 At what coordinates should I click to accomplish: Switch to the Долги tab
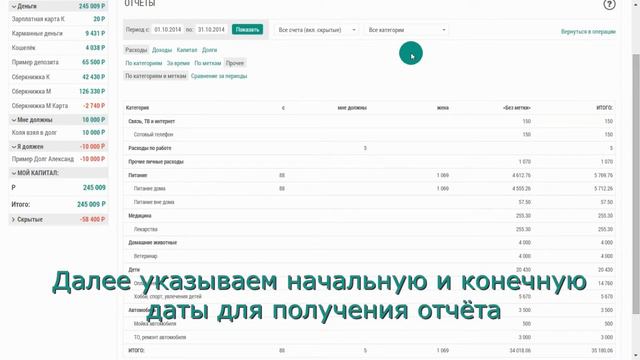209,50
